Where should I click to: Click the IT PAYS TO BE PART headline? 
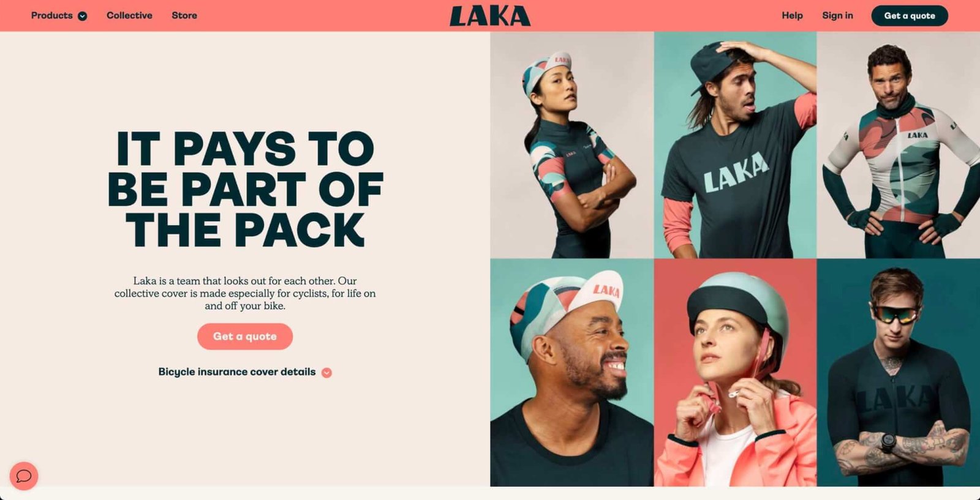pos(245,189)
